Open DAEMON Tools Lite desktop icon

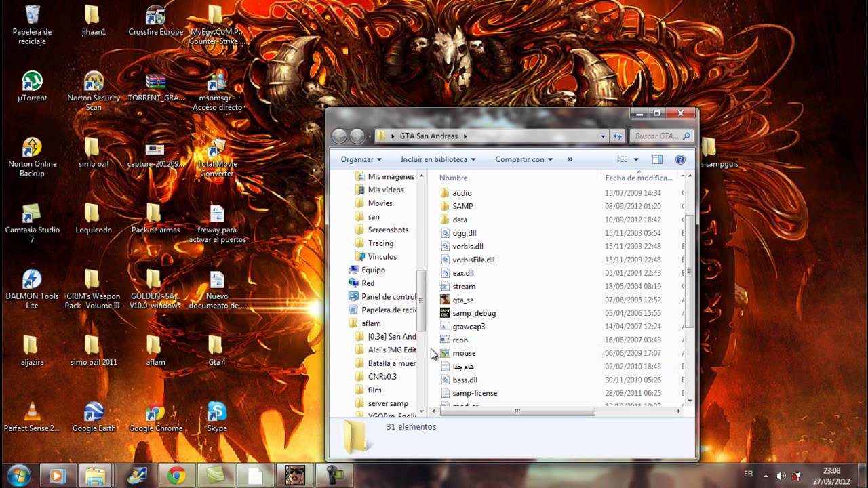coord(32,289)
